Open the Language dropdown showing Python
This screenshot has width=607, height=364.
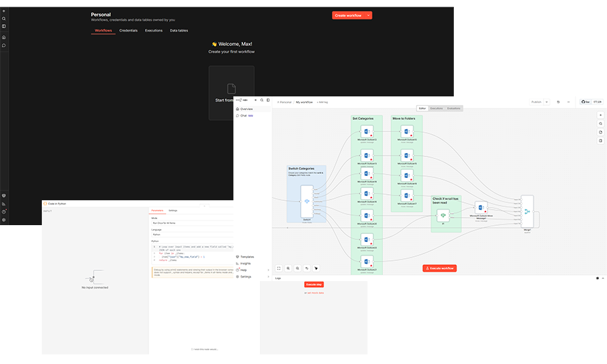click(x=192, y=235)
